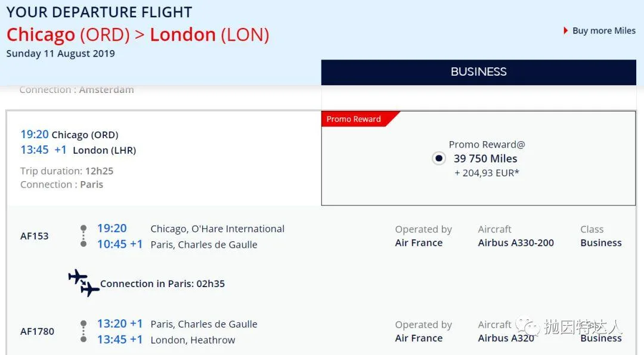Image resolution: width=644 pixels, height=355 pixels.
Task: Click the connecting airplanes icon for Paris
Action: (83, 283)
